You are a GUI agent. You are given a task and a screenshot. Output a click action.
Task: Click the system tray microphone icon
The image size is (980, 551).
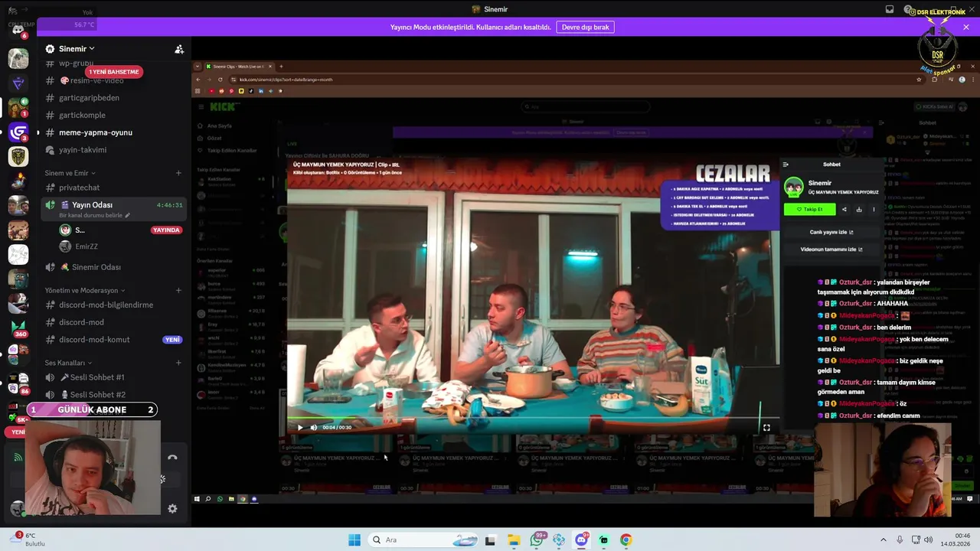click(900, 540)
